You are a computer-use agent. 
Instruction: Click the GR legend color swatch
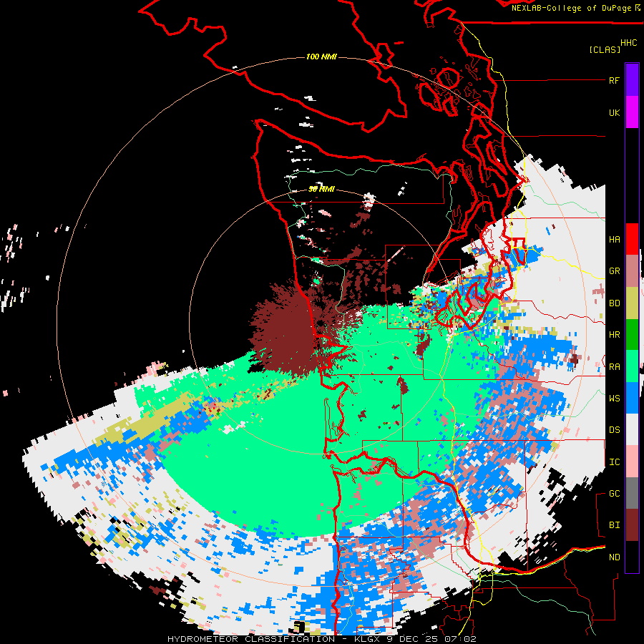pyautogui.click(x=632, y=271)
